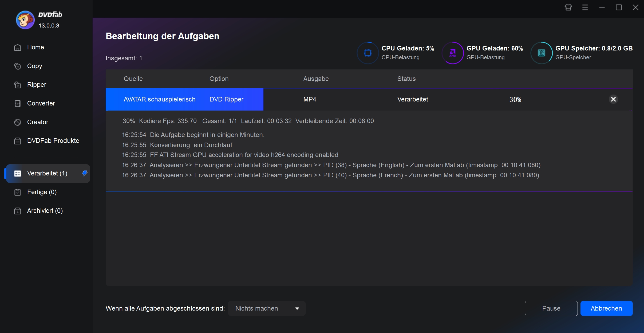Select the Creator navigation icon

point(17,122)
